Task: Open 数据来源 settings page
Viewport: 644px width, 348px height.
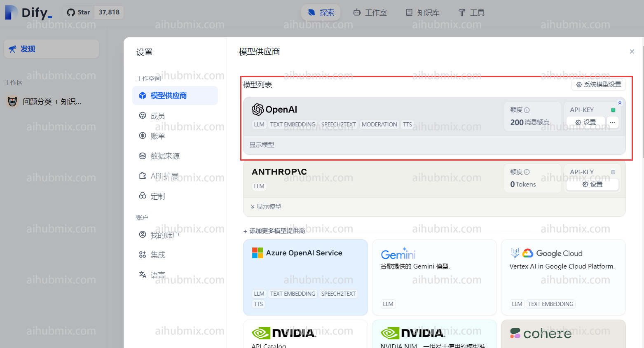Action: click(175, 156)
